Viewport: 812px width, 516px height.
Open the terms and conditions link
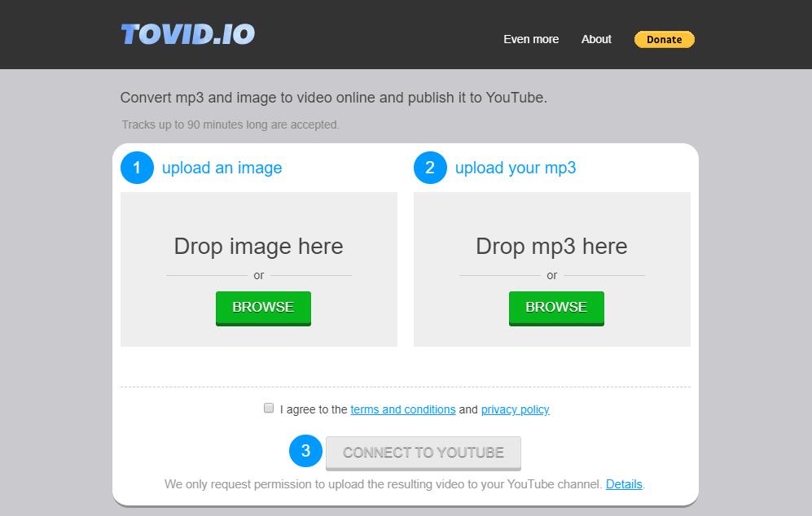tap(403, 409)
